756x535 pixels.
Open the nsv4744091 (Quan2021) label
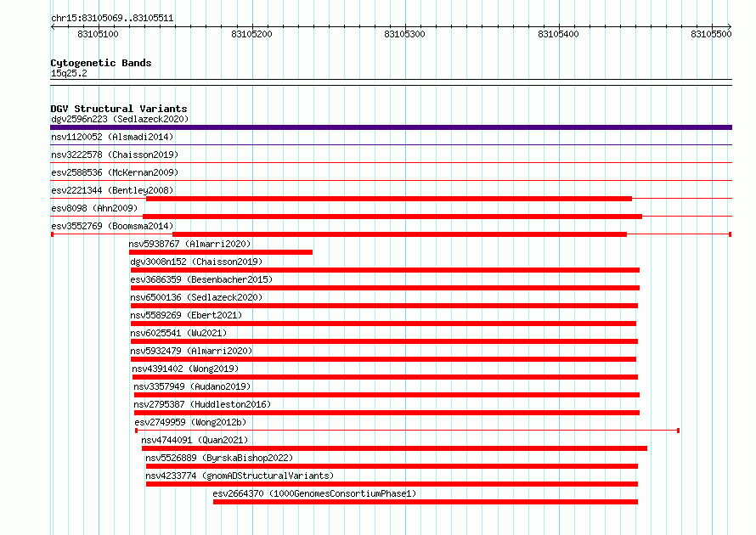[x=195, y=440]
